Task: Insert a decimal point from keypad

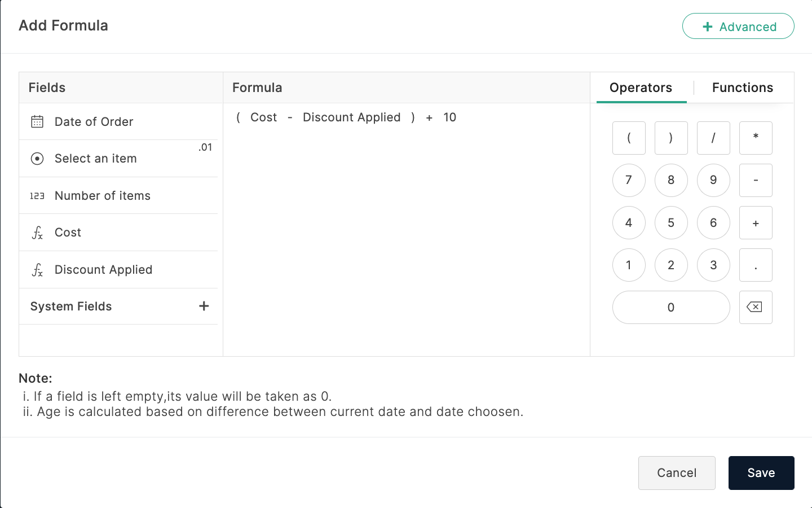Action: pyautogui.click(x=756, y=265)
